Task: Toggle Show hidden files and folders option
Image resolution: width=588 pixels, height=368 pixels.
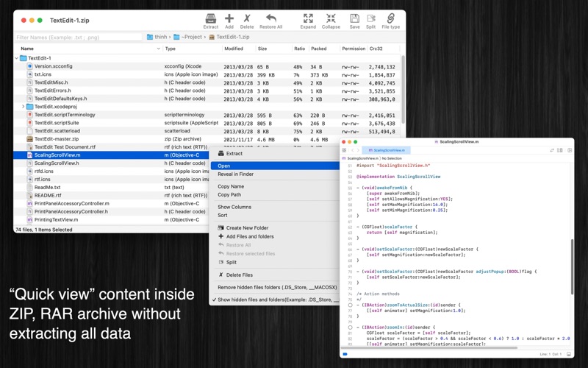Action: click(x=276, y=300)
